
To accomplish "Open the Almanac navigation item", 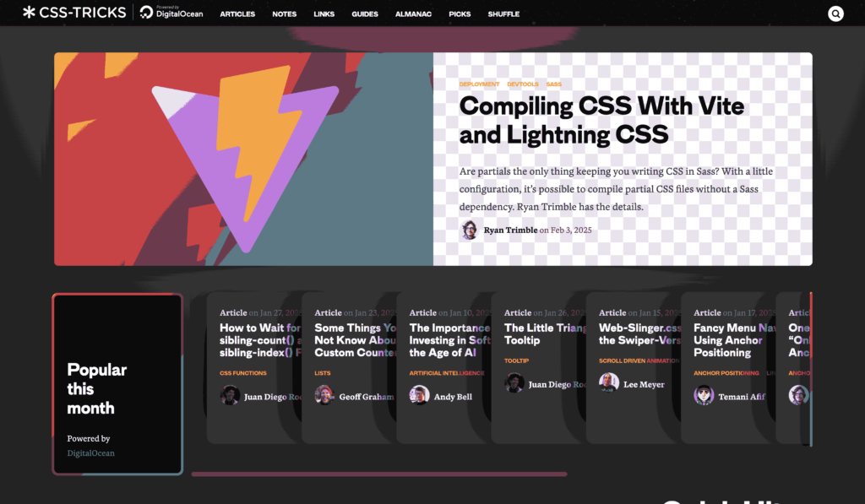I will (413, 14).
